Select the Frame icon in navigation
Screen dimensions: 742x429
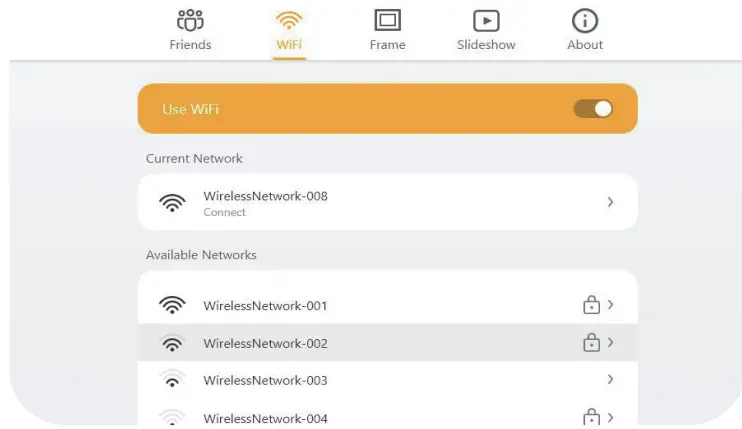(387, 20)
